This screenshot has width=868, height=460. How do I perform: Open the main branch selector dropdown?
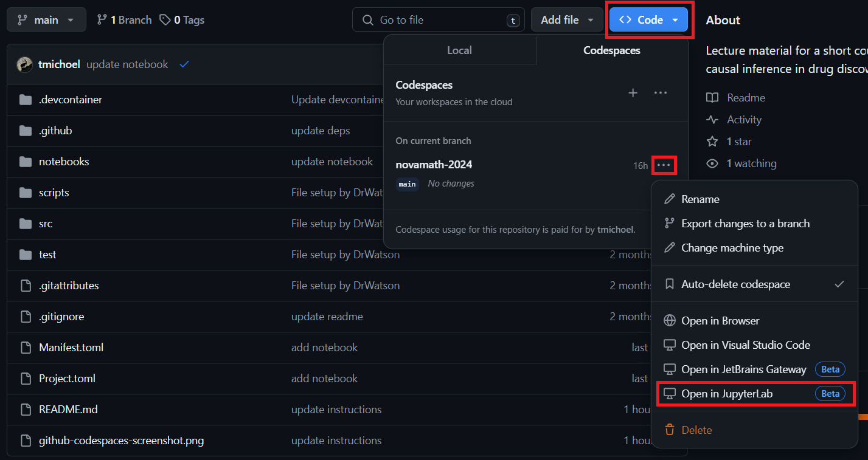click(x=46, y=20)
